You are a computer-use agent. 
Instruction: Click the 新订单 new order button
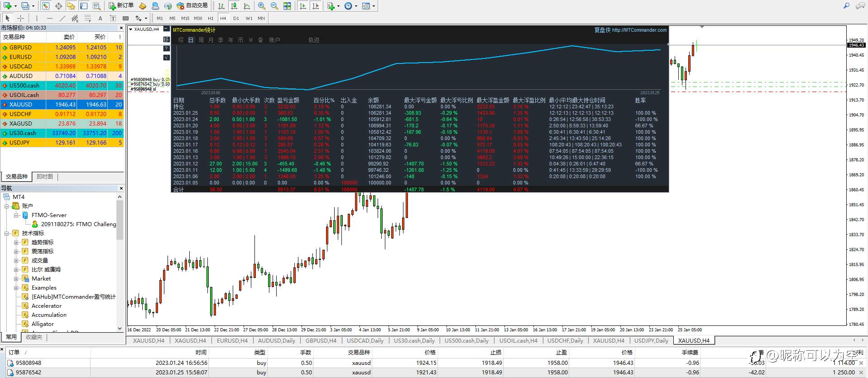(121, 6)
